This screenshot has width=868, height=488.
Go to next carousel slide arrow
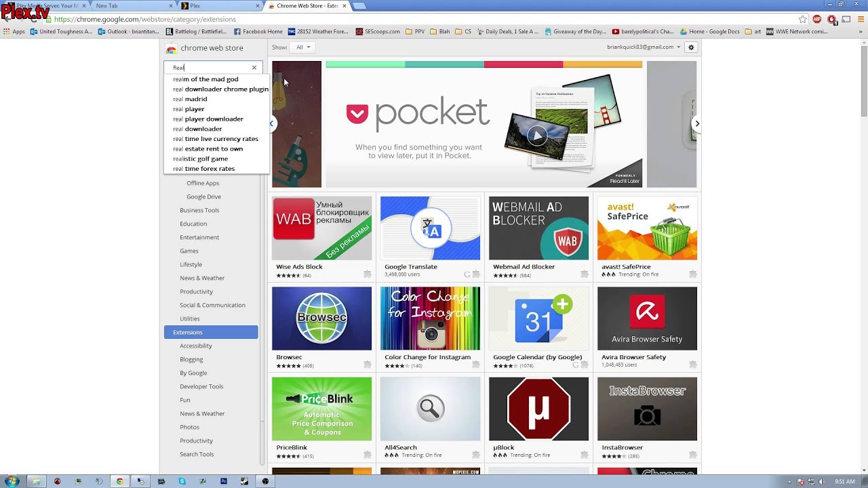click(696, 123)
